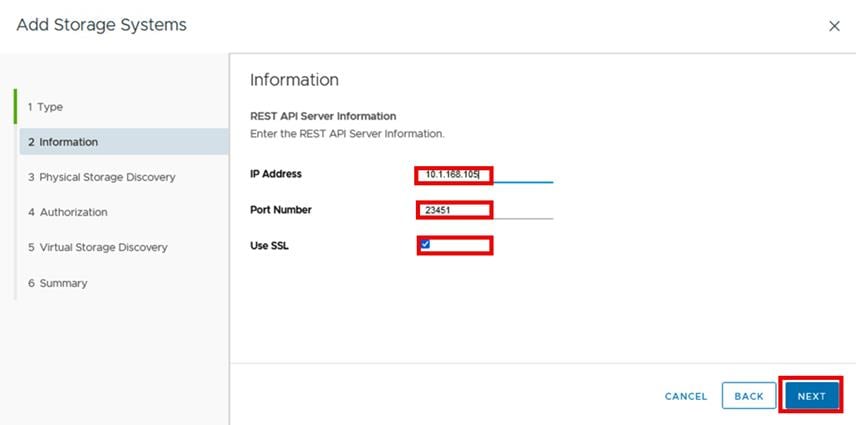Close the Add Storage Systems dialog
856x425 pixels.
(x=834, y=27)
